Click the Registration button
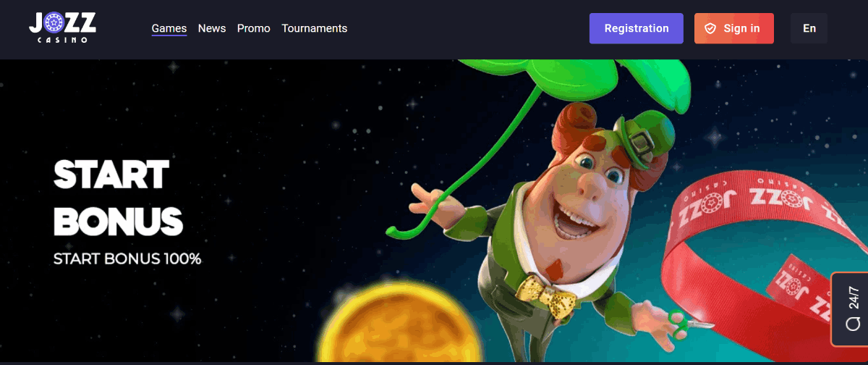868x365 pixels. tap(637, 28)
